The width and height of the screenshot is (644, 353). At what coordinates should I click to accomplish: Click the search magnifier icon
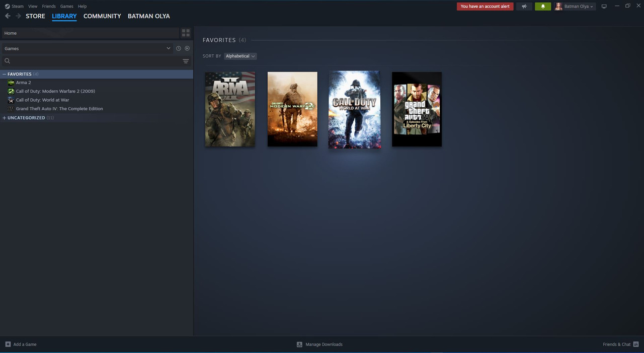(7, 61)
